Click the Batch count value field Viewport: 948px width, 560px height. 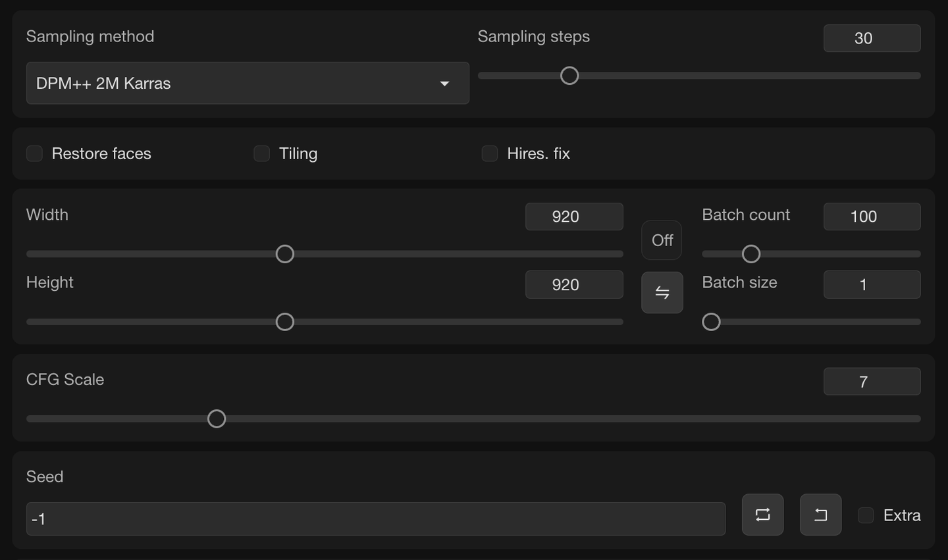pos(872,216)
